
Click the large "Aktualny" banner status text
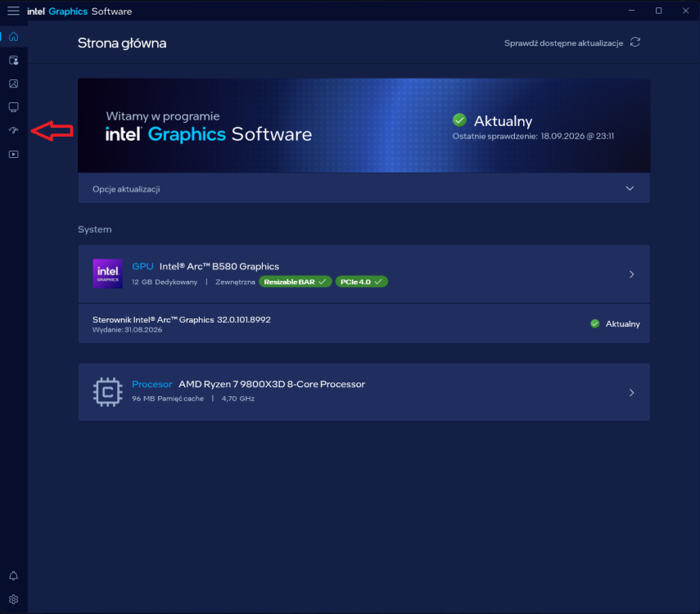(x=504, y=121)
